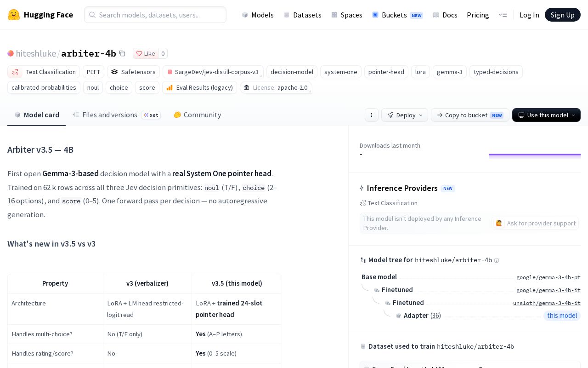Click hiteshluke's avatar icon
This screenshot has width=588, height=368.
click(x=11, y=53)
